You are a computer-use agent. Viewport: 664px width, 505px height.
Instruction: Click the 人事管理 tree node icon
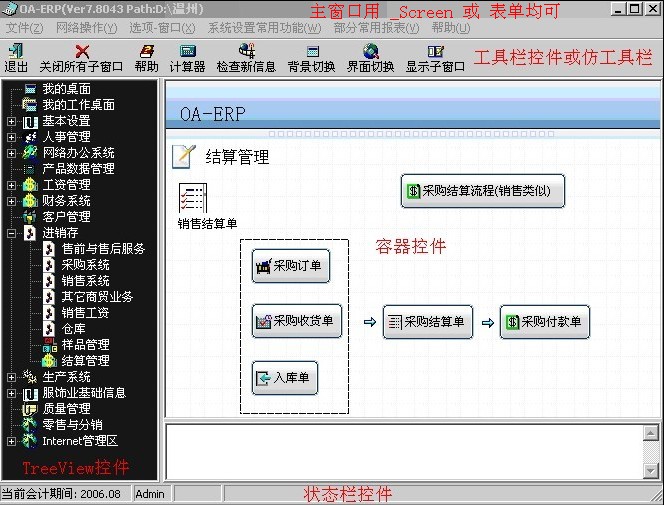point(30,137)
